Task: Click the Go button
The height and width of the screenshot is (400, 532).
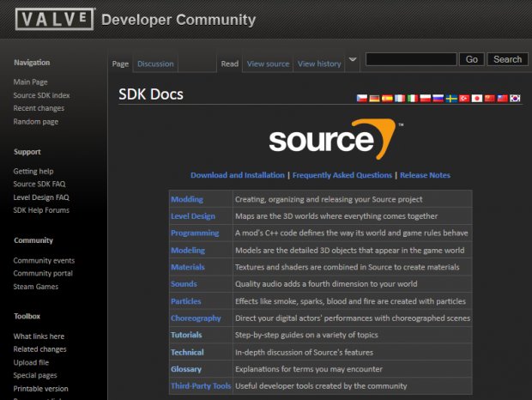Action: click(x=472, y=59)
